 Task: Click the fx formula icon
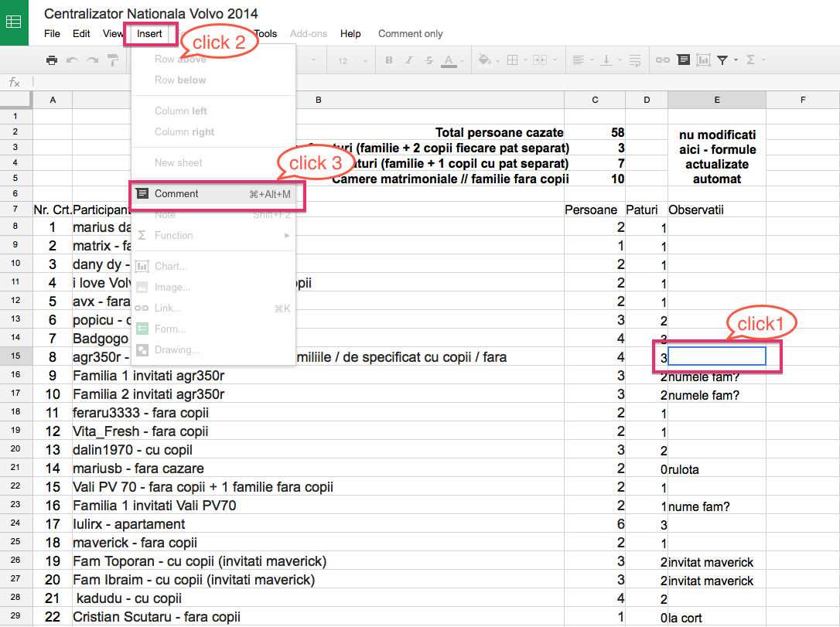15,82
